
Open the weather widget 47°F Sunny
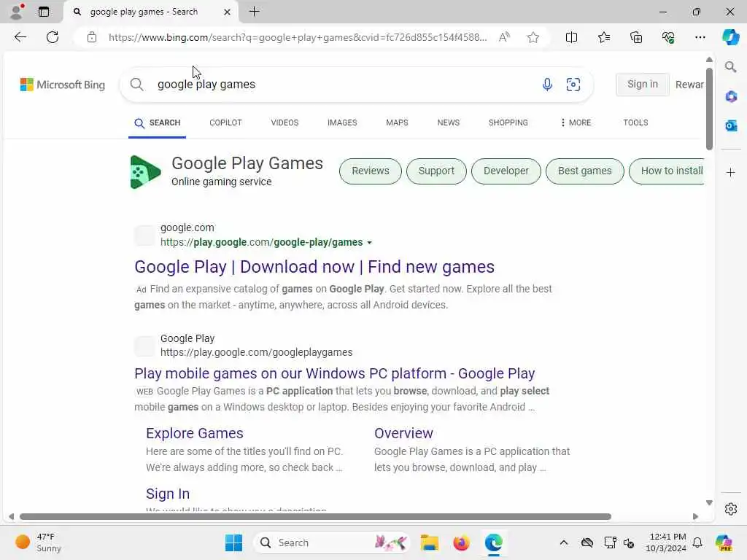39,542
